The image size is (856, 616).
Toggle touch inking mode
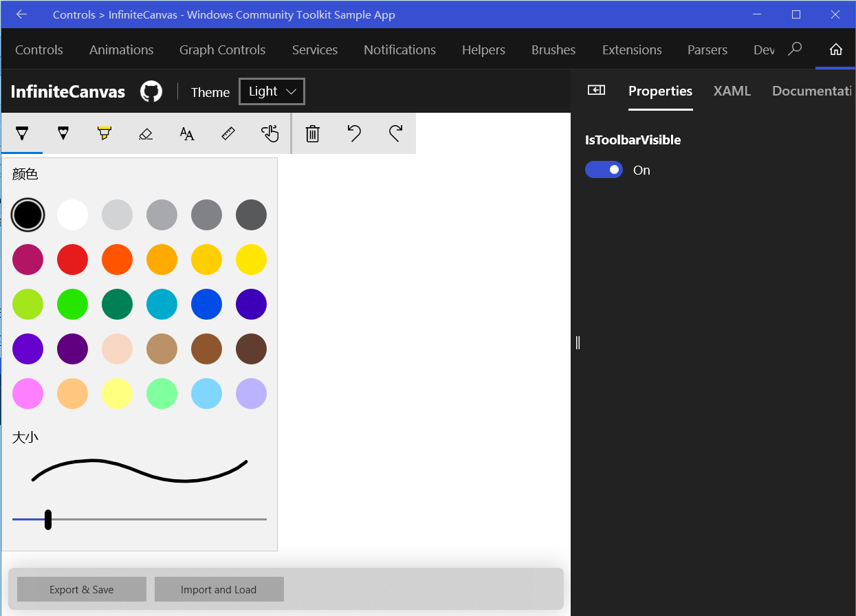(270, 133)
